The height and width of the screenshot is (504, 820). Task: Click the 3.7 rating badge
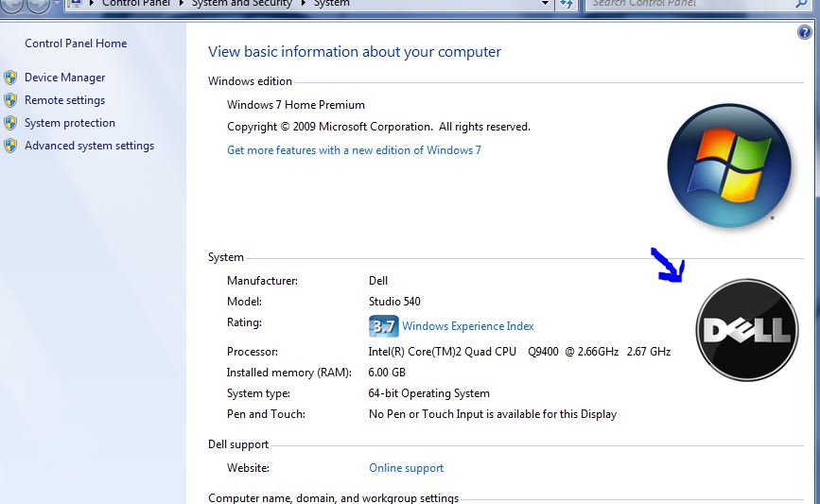(383, 326)
